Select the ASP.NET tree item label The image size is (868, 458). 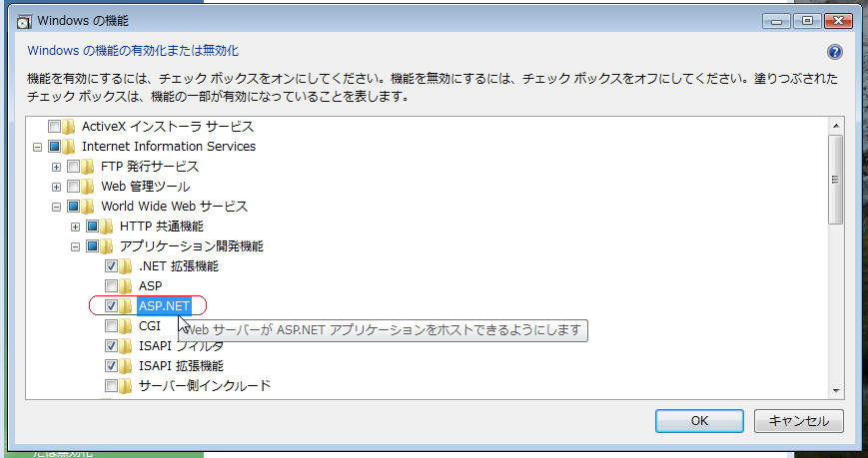pos(165,305)
